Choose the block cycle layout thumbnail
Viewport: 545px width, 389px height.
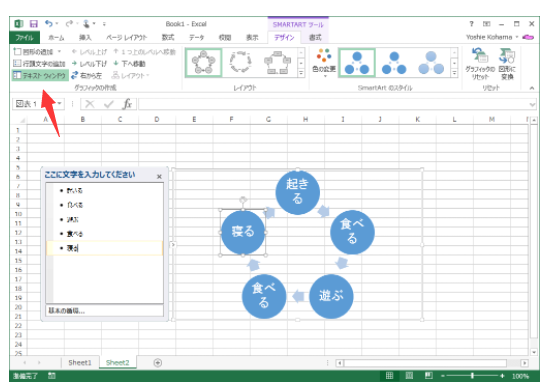(277, 63)
